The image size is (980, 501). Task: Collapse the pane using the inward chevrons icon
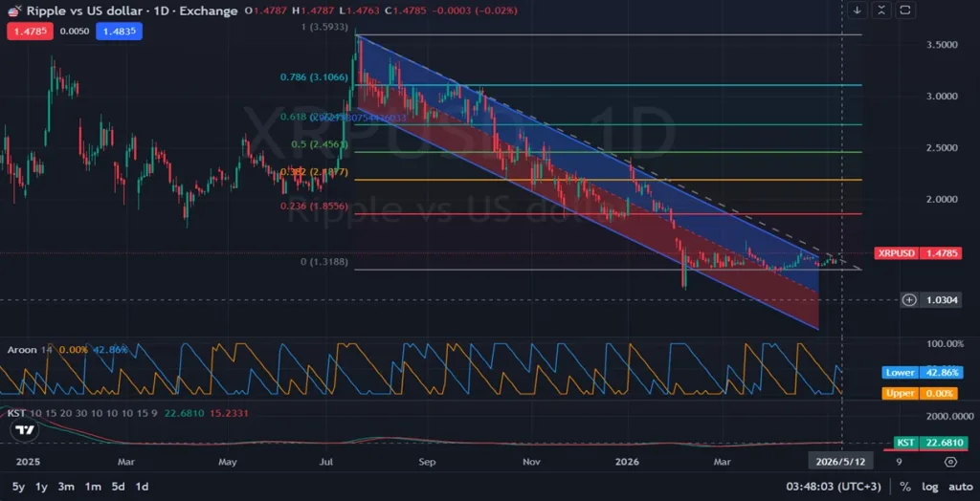(881, 10)
